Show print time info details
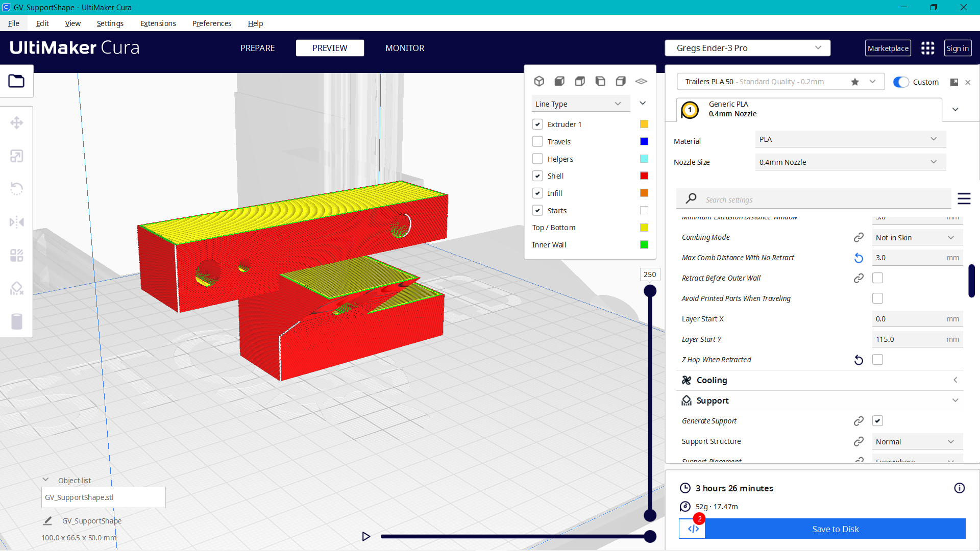 [x=960, y=488]
